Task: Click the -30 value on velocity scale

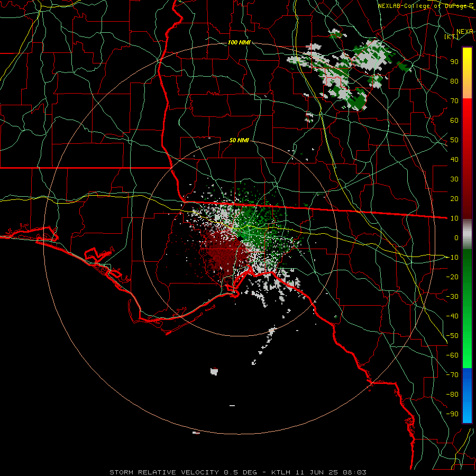Action: (x=452, y=296)
